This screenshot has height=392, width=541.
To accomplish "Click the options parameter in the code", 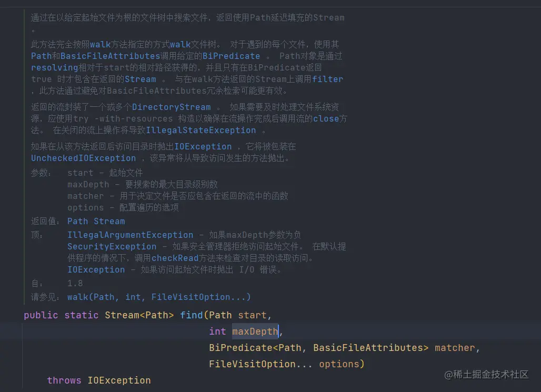I will 339,364.
